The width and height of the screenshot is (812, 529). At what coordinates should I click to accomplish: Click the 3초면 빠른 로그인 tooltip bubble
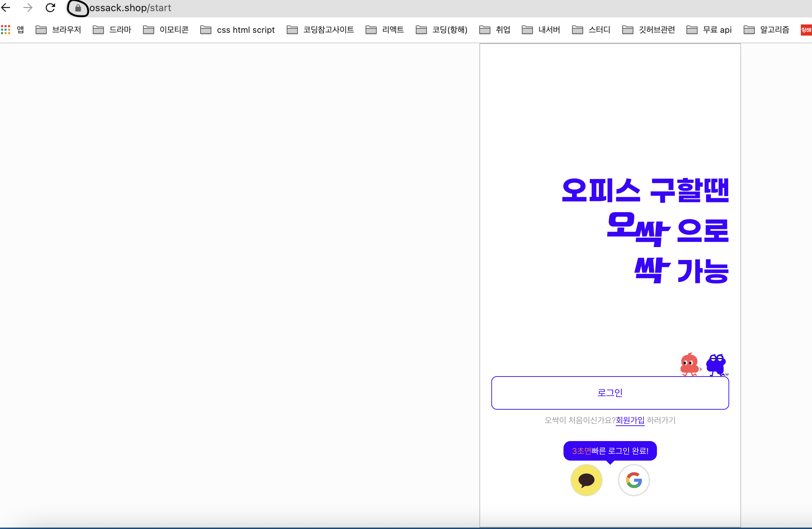point(610,451)
